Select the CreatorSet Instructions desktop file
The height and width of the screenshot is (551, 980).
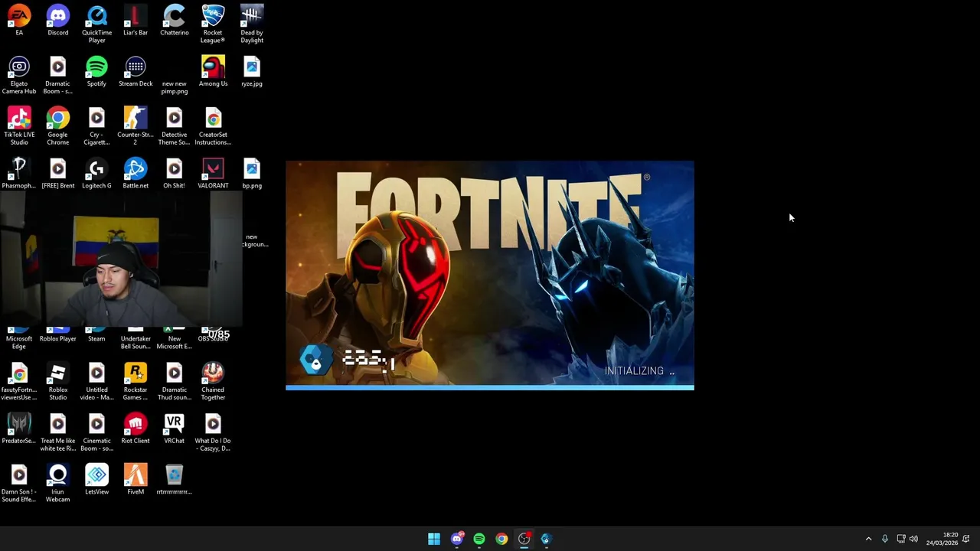click(213, 126)
